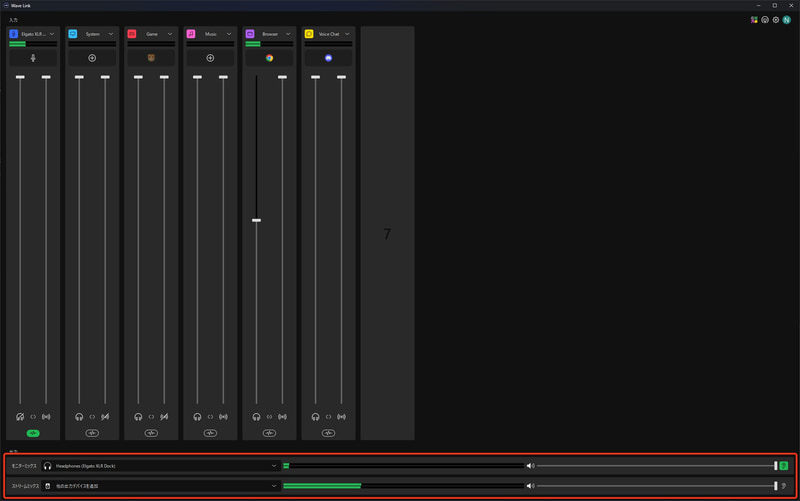Expand the Elgato XLR channel dropdown arrow
800x501 pixels.
(x=52, y=34)
